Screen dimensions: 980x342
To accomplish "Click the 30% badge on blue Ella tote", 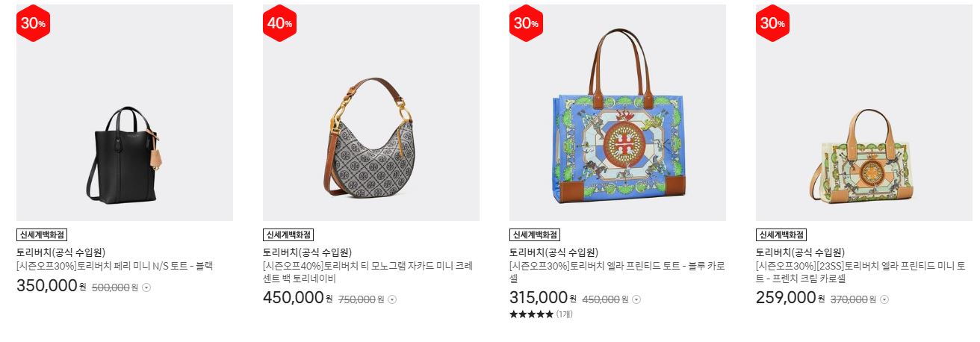I will (527, 23).
